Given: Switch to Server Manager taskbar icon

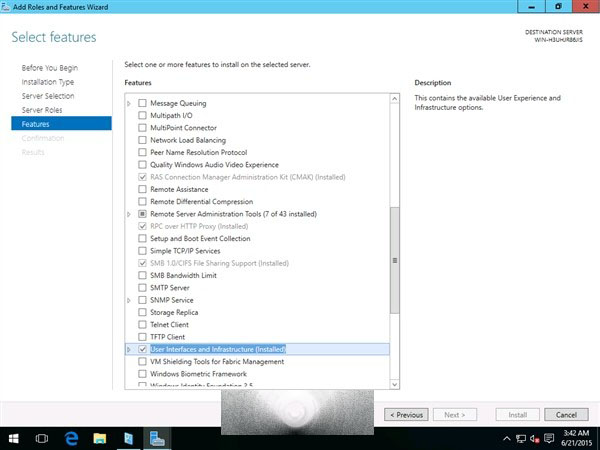Looking at the screenshot, I should [x=157, y=439].
